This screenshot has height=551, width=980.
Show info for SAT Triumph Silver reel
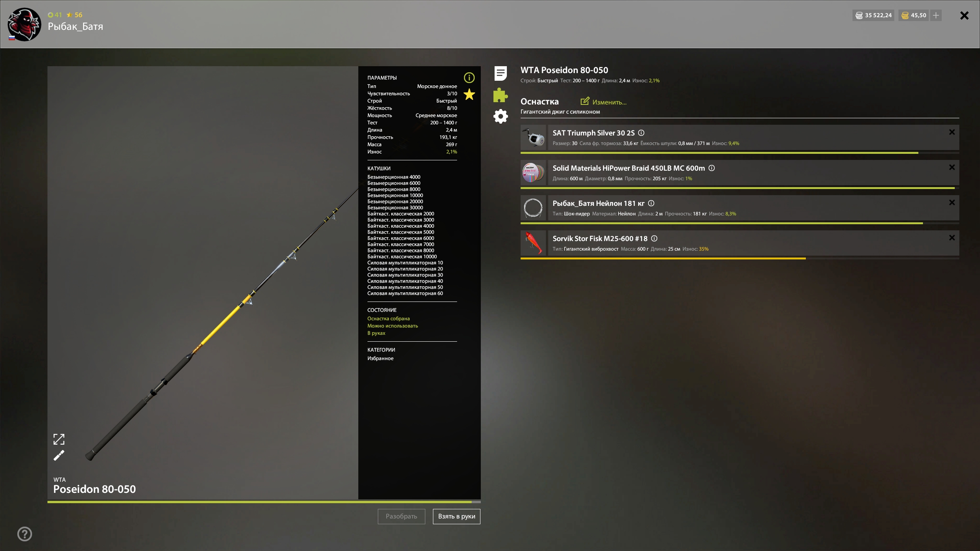pos(641,133)
